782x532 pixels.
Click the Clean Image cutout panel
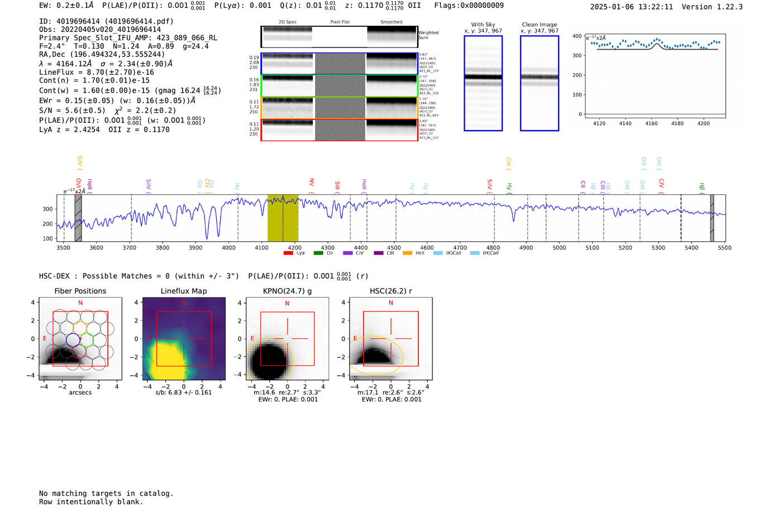pyautogui.click(x=540, y=83)
